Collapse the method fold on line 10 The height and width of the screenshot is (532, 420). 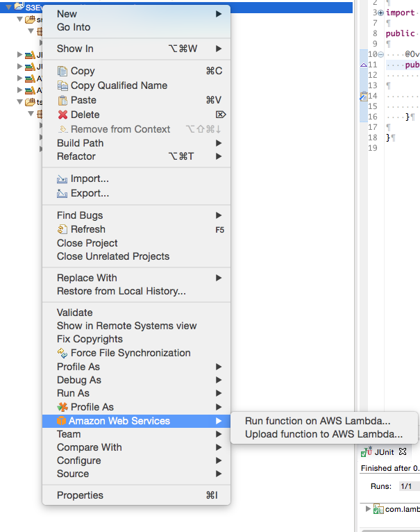click(x=381, y=54)
